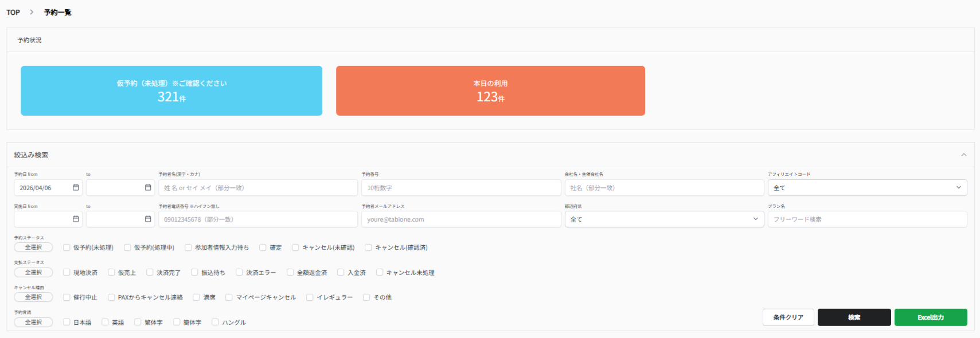Click the 条件クリア button
Image resolution: width=980 pixels, height=338 pixels.
click(x=788, y=317)
